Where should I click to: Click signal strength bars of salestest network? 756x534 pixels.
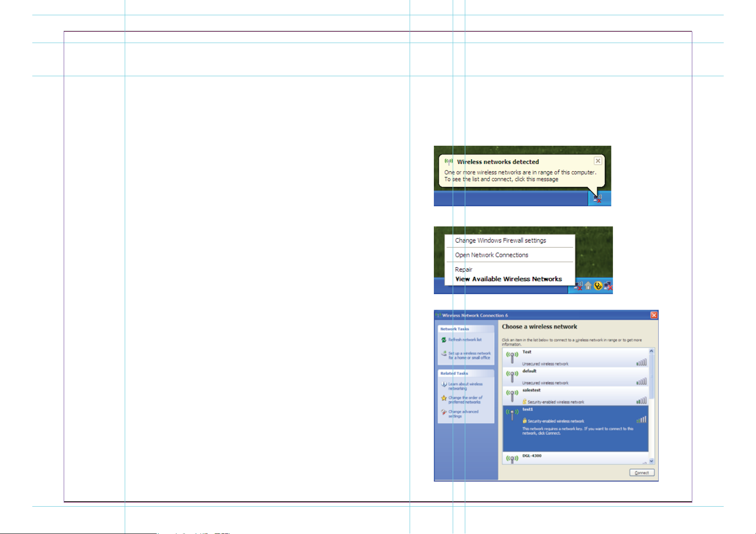coord(641,400)
